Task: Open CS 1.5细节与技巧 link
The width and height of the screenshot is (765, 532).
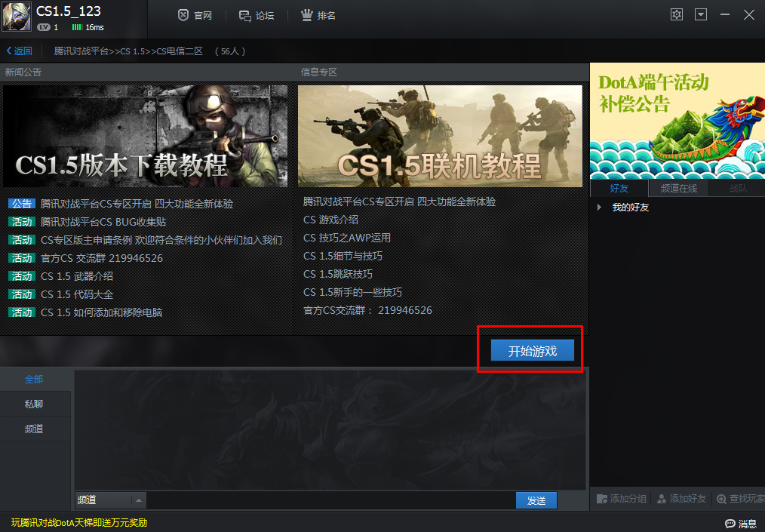Action: 343,256
